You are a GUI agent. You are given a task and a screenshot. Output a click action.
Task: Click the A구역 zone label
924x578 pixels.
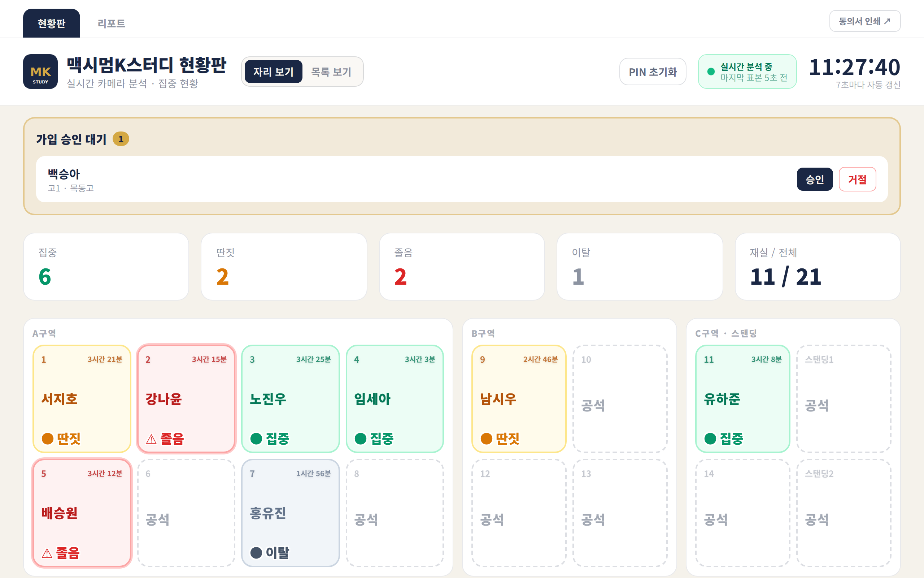point(44,333)
